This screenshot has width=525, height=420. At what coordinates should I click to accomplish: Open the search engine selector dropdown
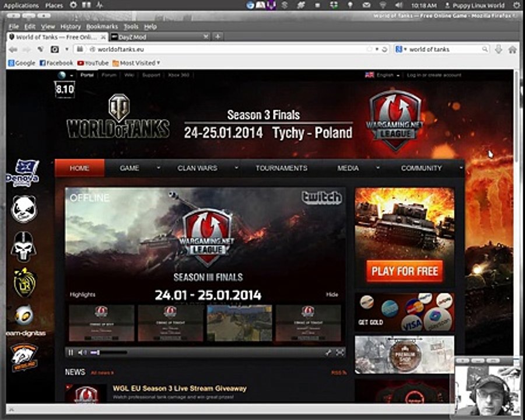coord(401,49)
